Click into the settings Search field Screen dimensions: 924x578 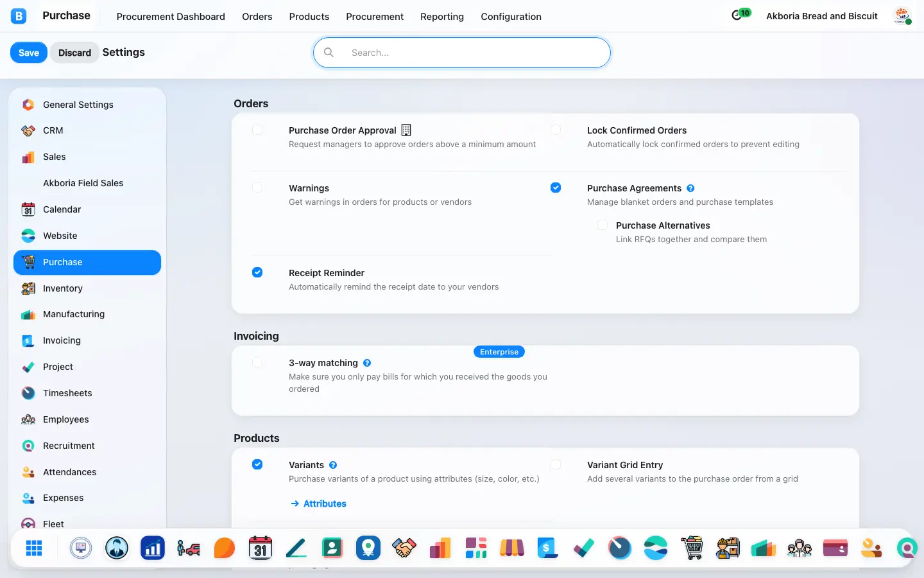[462, 53]
